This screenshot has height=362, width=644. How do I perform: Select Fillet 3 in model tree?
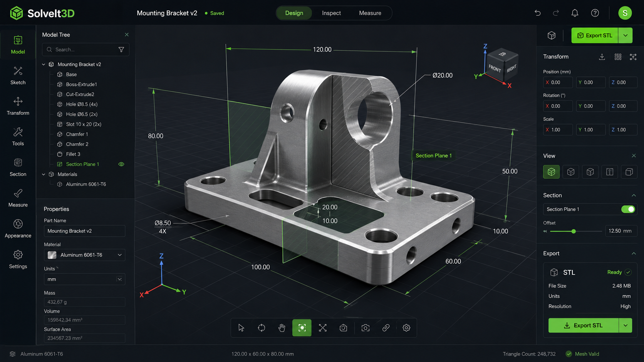73,154
